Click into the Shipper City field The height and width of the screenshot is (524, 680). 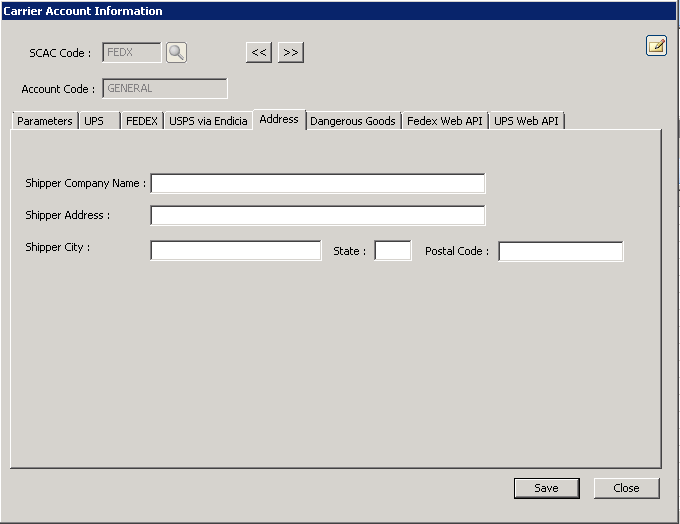235,251
